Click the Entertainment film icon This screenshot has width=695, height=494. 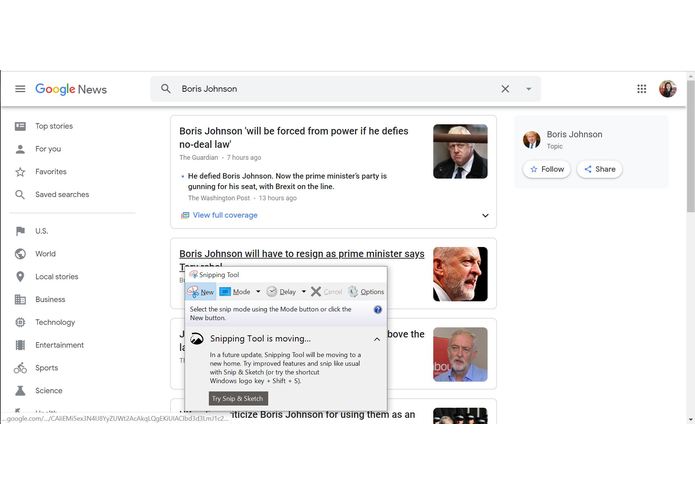(x=20, y=345)
